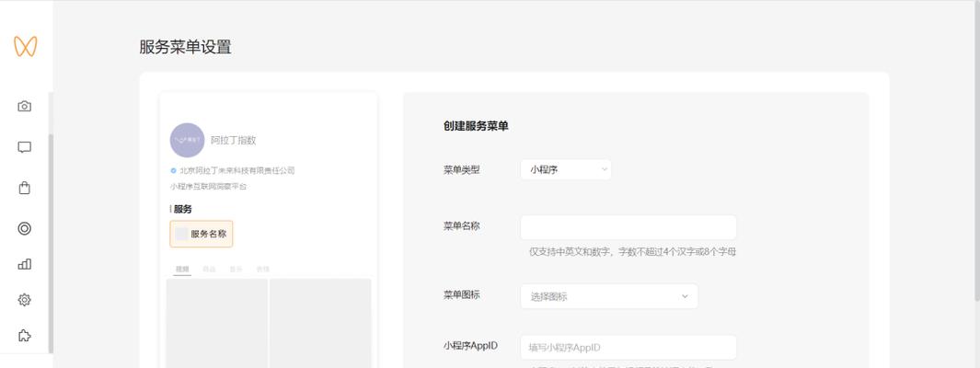The height and width of the screenshot is (368, 980).
Task: Select the second faded preview tab
Action: [209, 270]
